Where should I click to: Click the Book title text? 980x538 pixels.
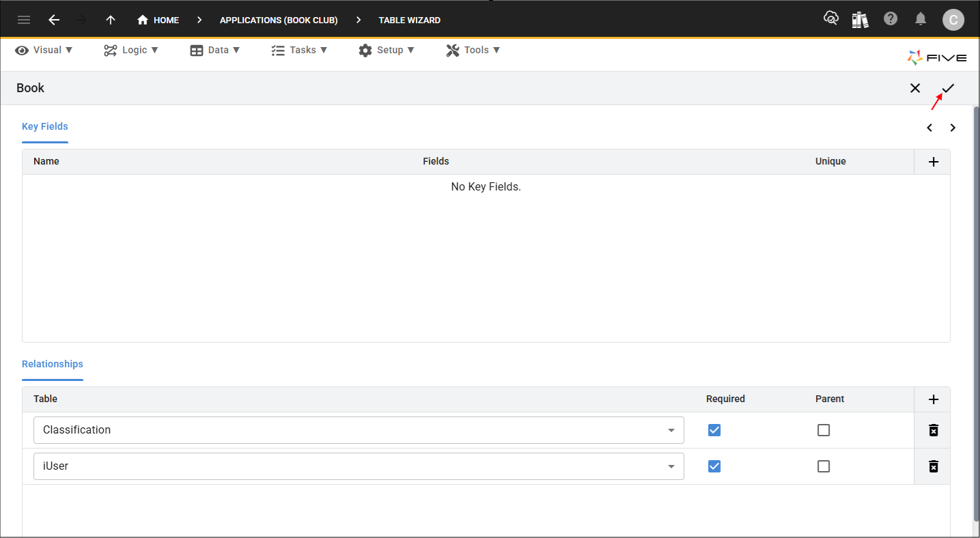[30, 88]
